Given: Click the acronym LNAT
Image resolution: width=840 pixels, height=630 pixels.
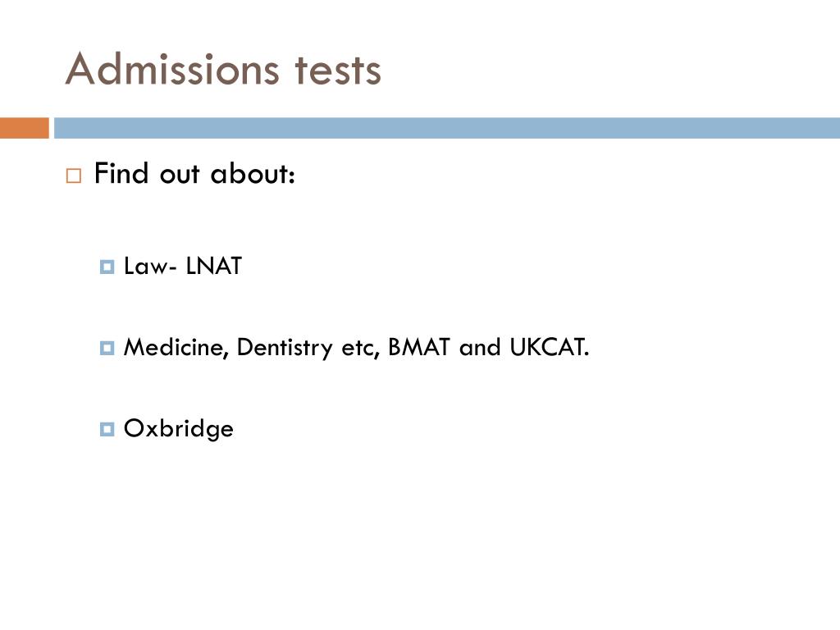Looking at the screenshot, I should click(214, 267).
